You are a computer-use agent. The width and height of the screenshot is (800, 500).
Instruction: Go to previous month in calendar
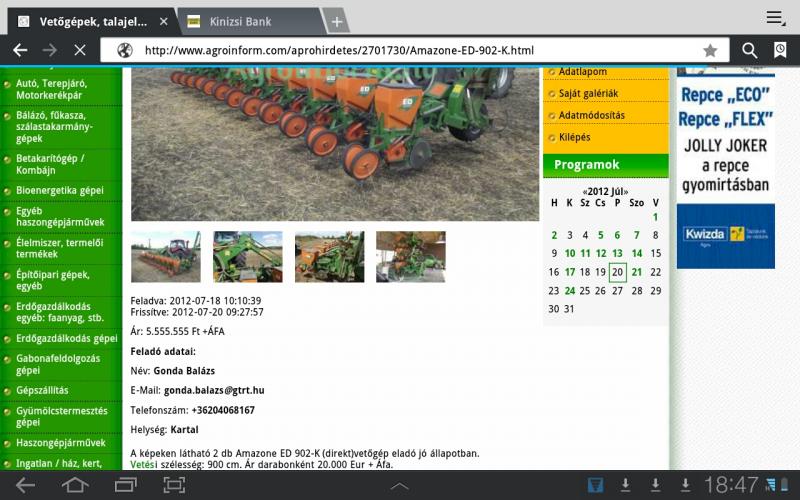(585, 192)
